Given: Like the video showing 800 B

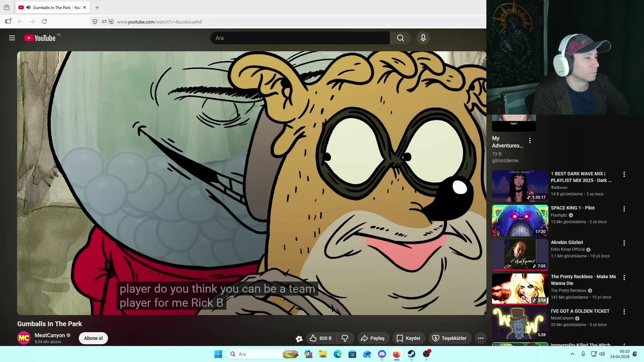Looking at the screenshot, I should click(x=320, y=338).
